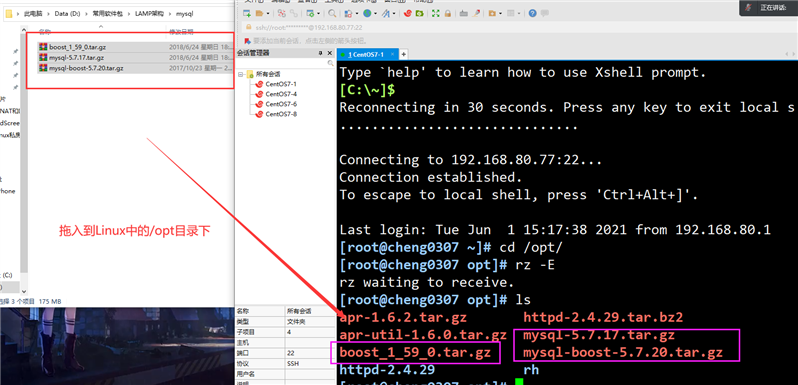This screenshot has height=385, width=798.
Task: Click Data (D:) in Explorer breadcrumb
Action: point(68,14)
